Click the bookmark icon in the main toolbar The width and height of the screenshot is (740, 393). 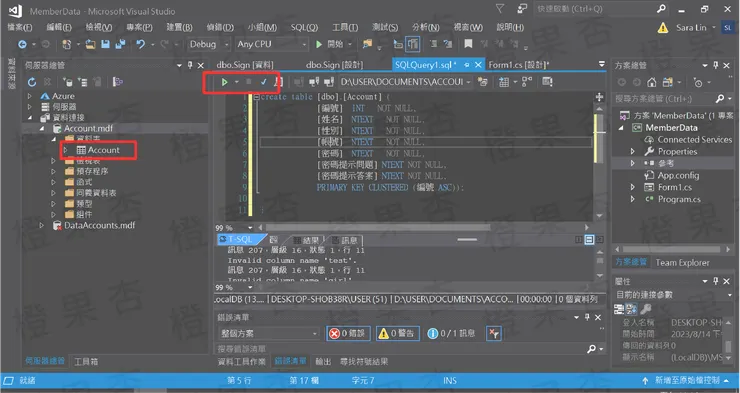[468, 44]
